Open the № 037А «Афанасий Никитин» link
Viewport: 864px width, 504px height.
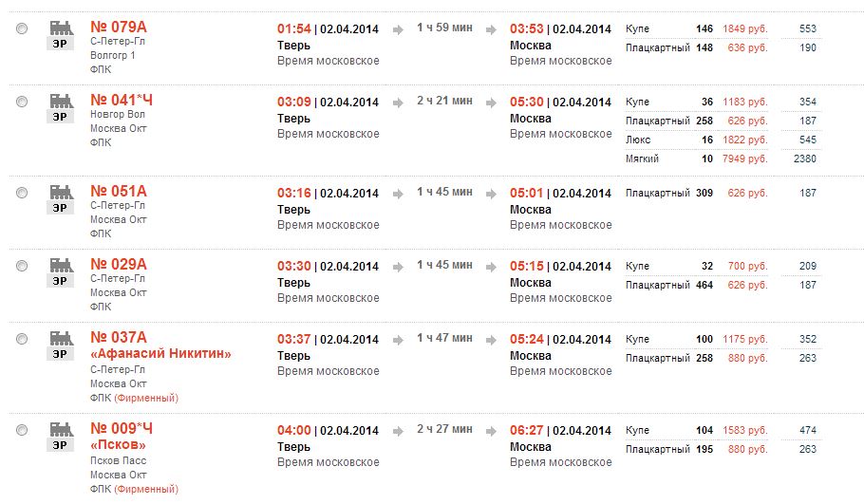[160, 345]
